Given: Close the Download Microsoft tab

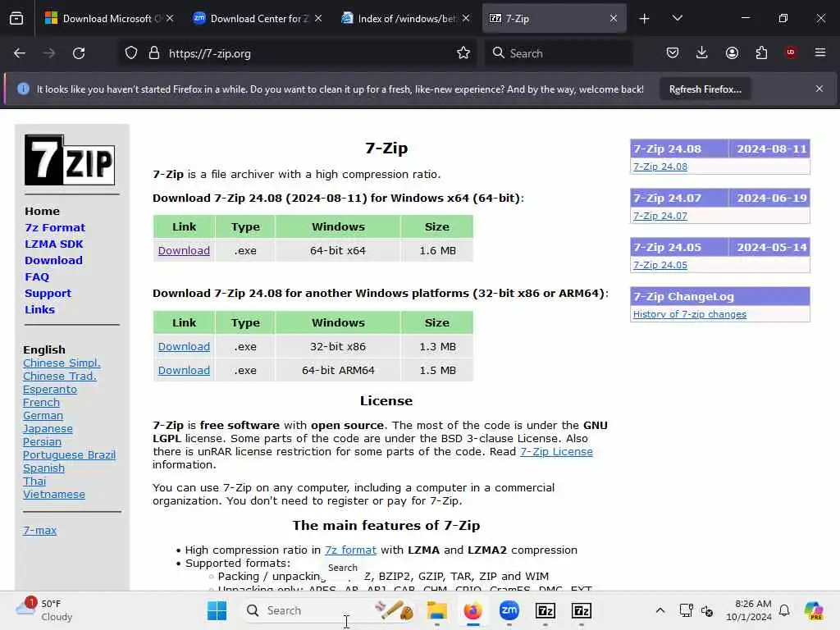Looking at the screenshot, I should 170,18.
